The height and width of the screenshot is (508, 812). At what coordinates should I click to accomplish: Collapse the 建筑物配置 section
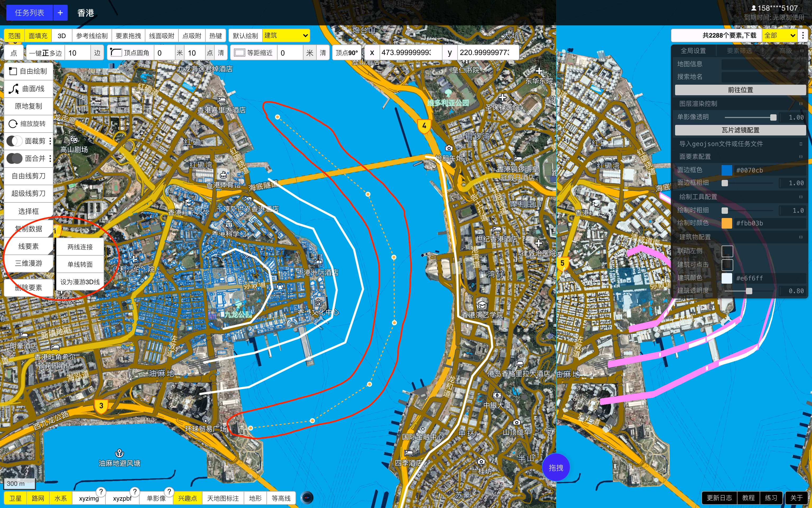click(x=801, y=237)
